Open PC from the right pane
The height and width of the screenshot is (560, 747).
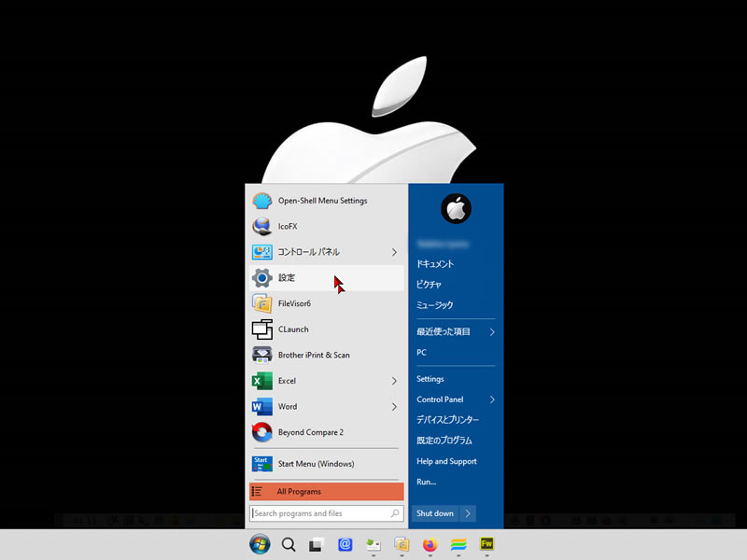point(421,353)
